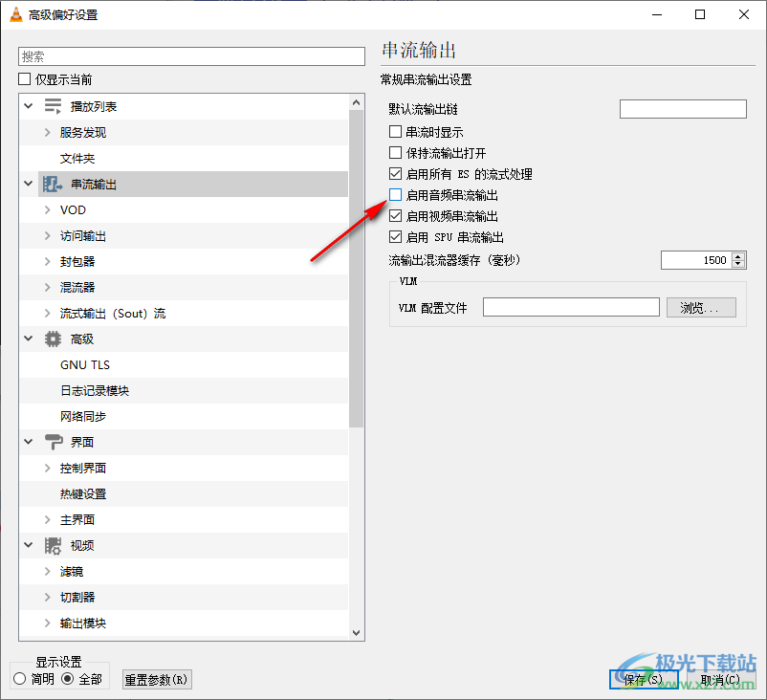
Task: Toggle the 仅显示当前 checkbox
Action: (25, 79)
